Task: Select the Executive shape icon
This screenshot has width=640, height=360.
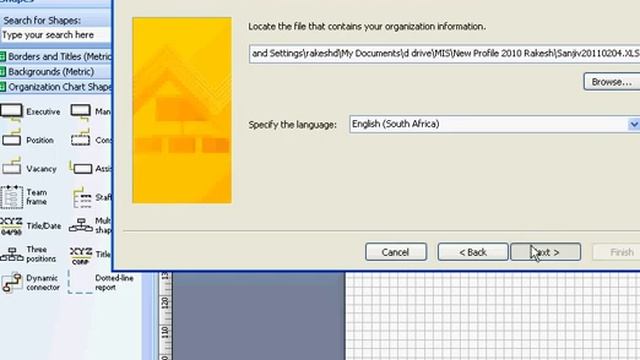Action: 11,113
